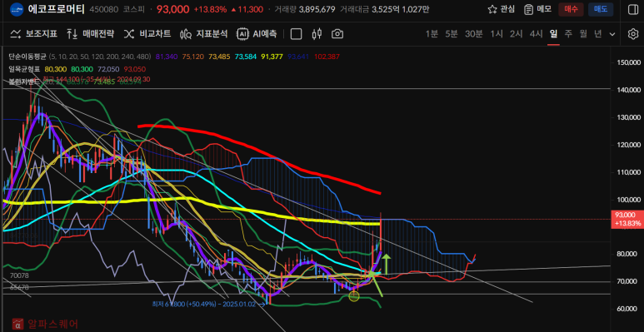Open 비교차트 compare chart tool
Image resolution: width=644 pixels, height=332 pixels.
click(147, 34)
